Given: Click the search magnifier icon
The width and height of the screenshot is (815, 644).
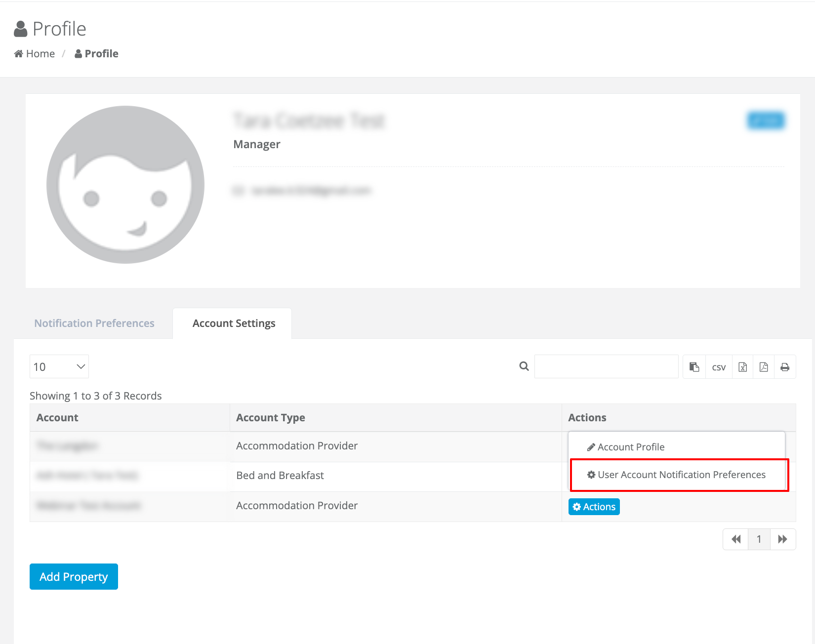Looking at the screenshot, I should click(524, 366).
